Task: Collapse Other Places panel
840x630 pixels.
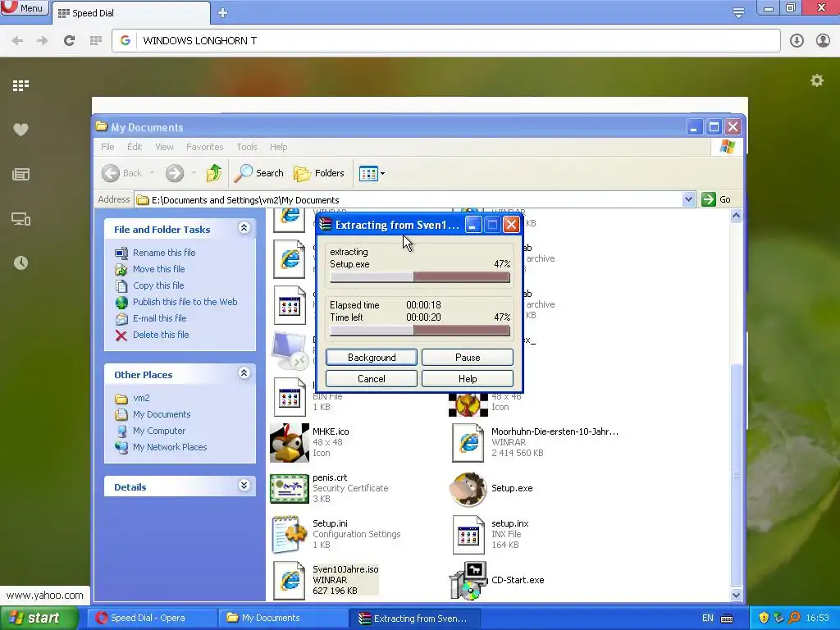Action: click(x=244, y=373)
